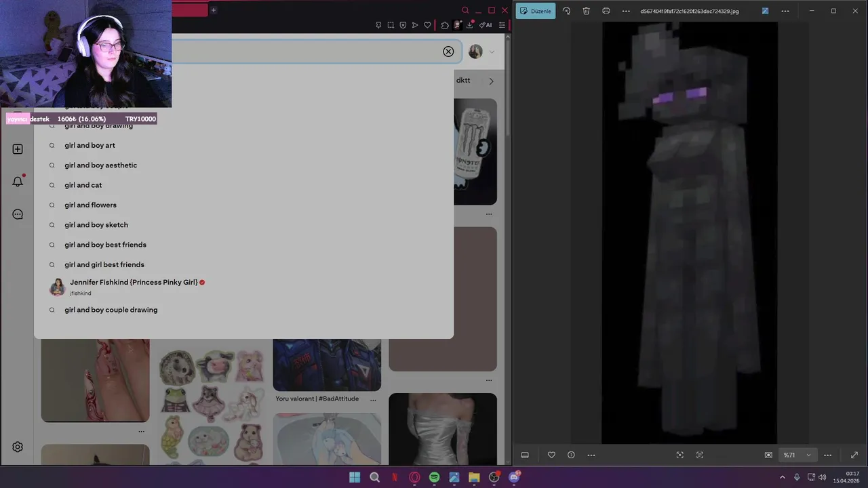Click the browser AI assistant button
The width and height of the screenshot is (868, 488).
pos(486,25)
